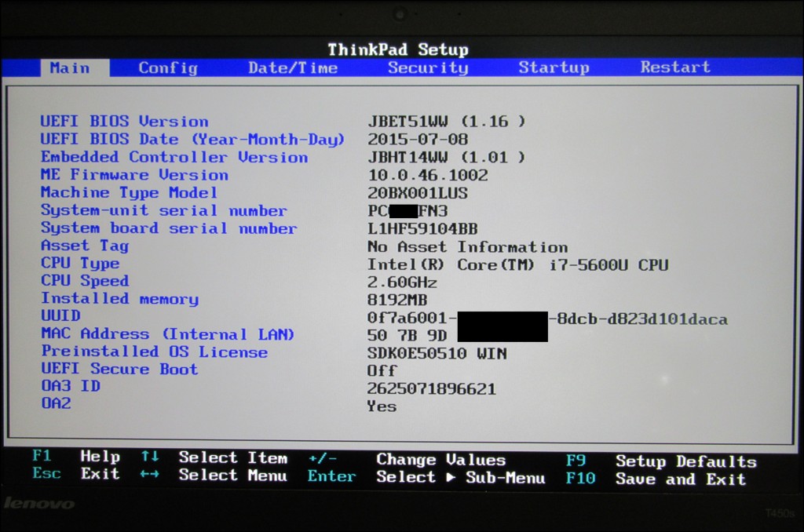
Task: Click the 'Enter' key hint
Action: 331,476
